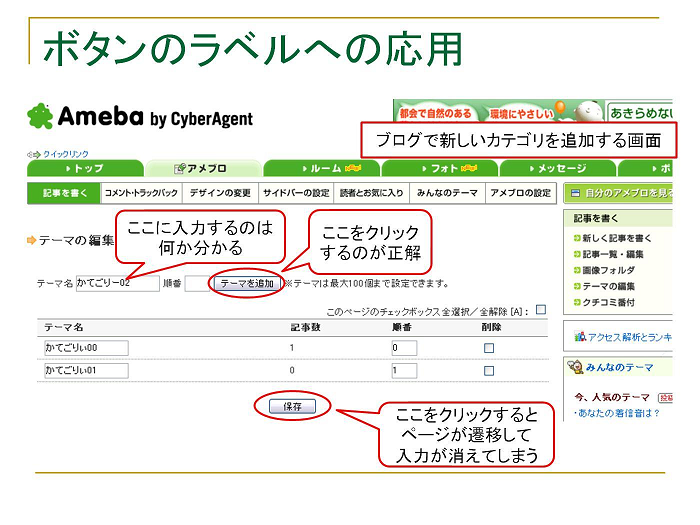Open みんなのテーマ sidebar heading link
This screenshot has height=525, width=700.
coord(619,367)
